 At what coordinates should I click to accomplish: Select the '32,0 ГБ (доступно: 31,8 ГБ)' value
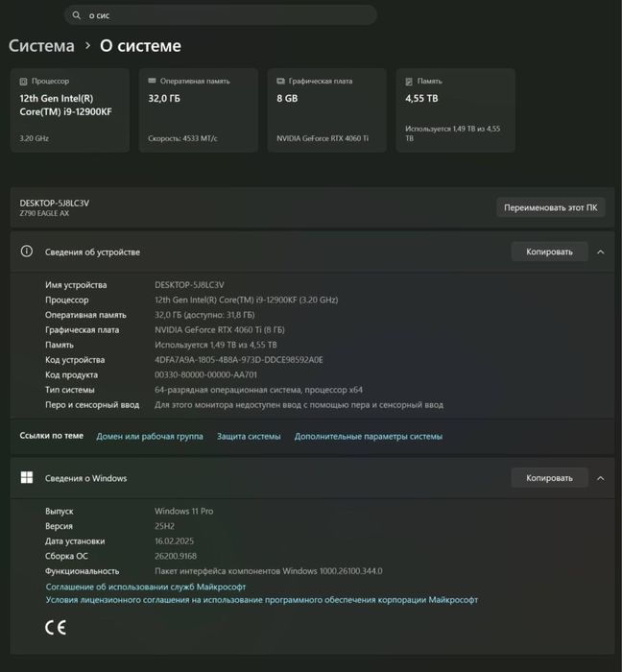(204, 315)
